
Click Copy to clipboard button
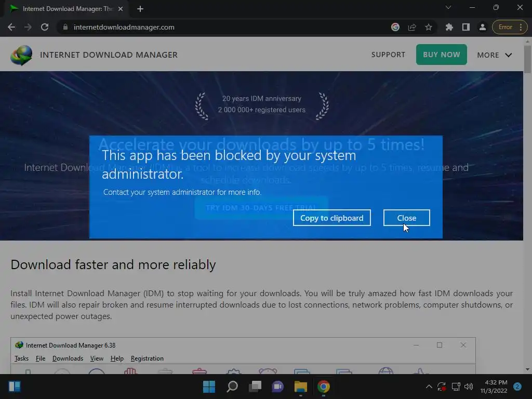pos(332,218)
